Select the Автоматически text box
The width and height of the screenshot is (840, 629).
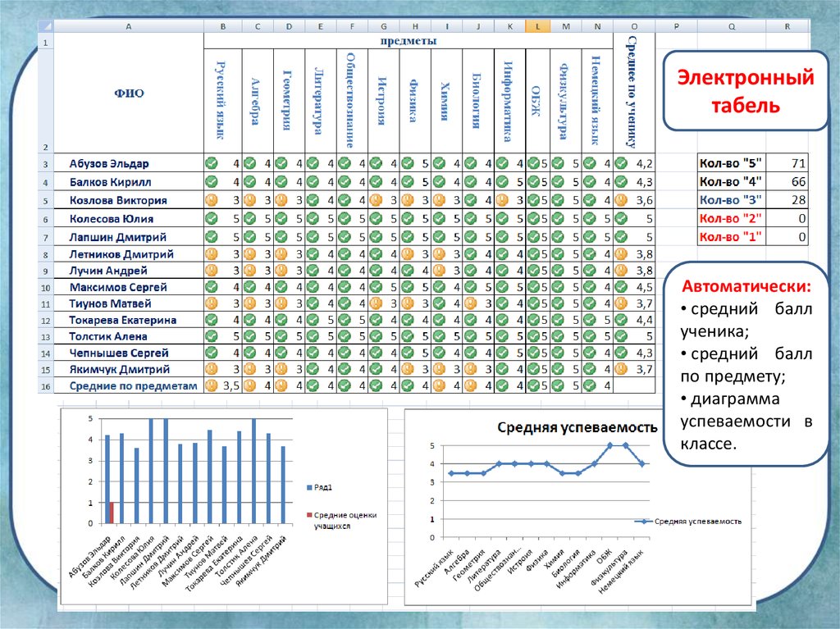(746, 364)
